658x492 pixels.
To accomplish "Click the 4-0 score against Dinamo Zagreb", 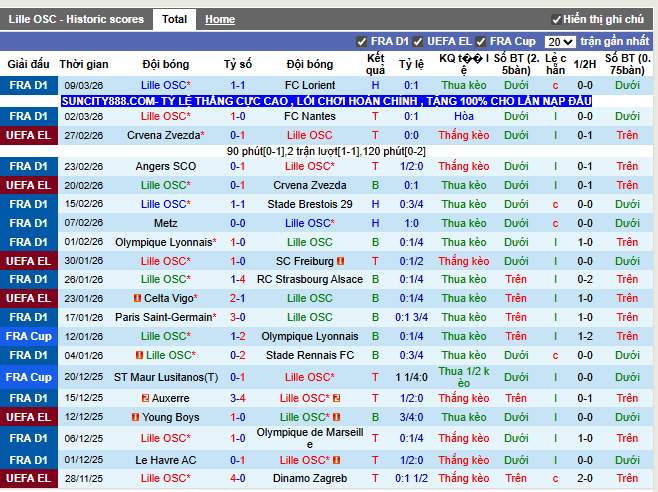I will point(238,478).
